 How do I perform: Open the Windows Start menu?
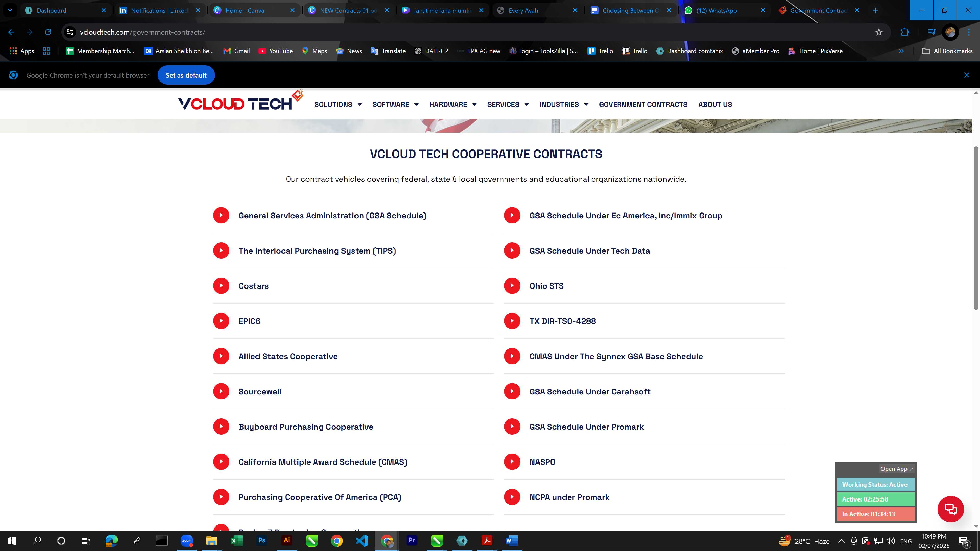[12, 540]
